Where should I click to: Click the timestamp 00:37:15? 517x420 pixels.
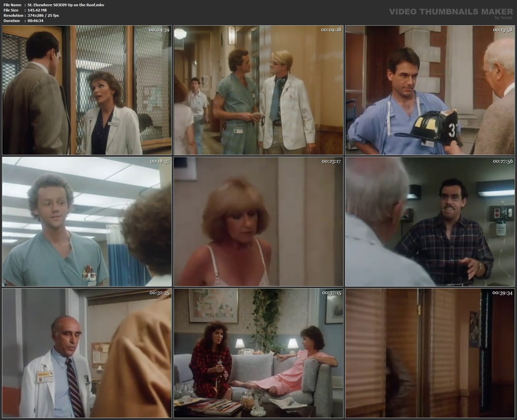[331, 293]
